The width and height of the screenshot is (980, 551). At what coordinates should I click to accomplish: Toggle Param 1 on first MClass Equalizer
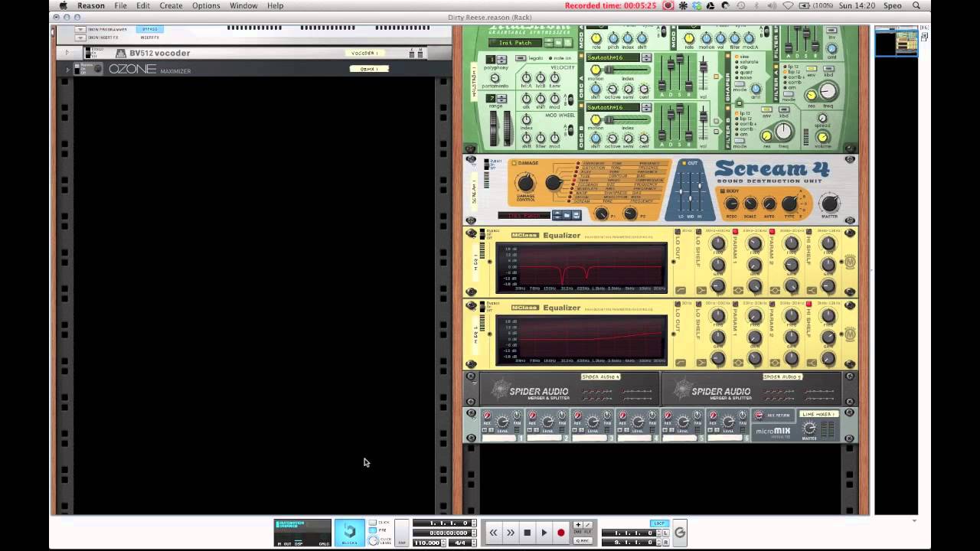tap(736, 232)
